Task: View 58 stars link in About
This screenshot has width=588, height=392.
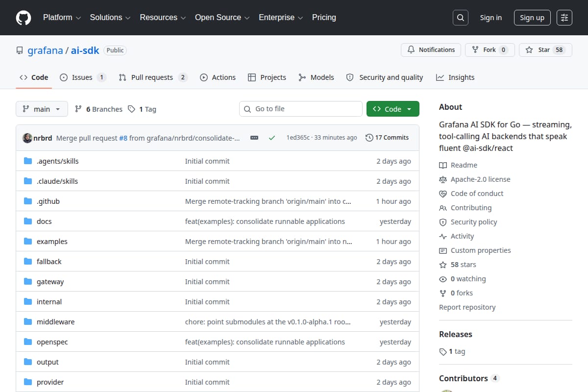Action: click(458, 265)
